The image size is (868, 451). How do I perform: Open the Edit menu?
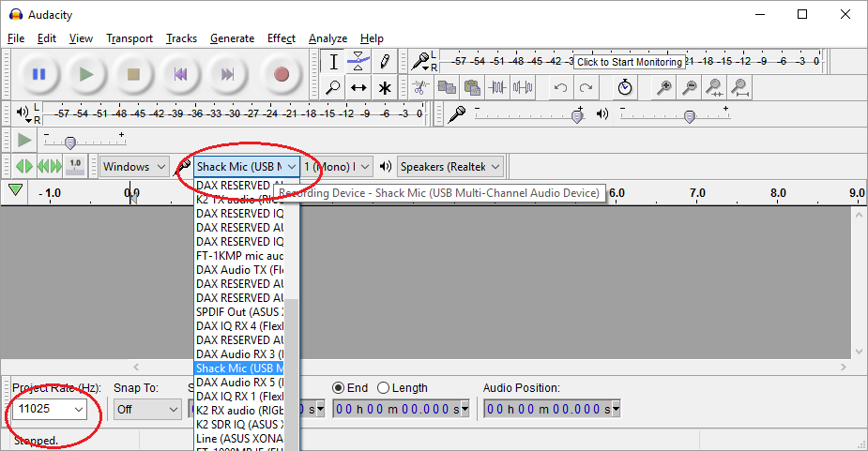47,38
